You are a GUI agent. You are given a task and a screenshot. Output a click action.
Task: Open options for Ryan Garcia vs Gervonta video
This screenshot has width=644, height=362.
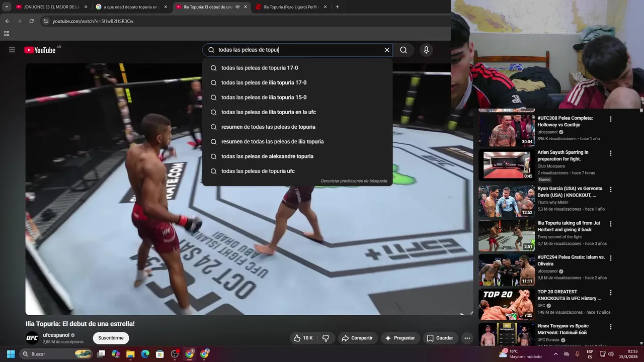[611, 190]
